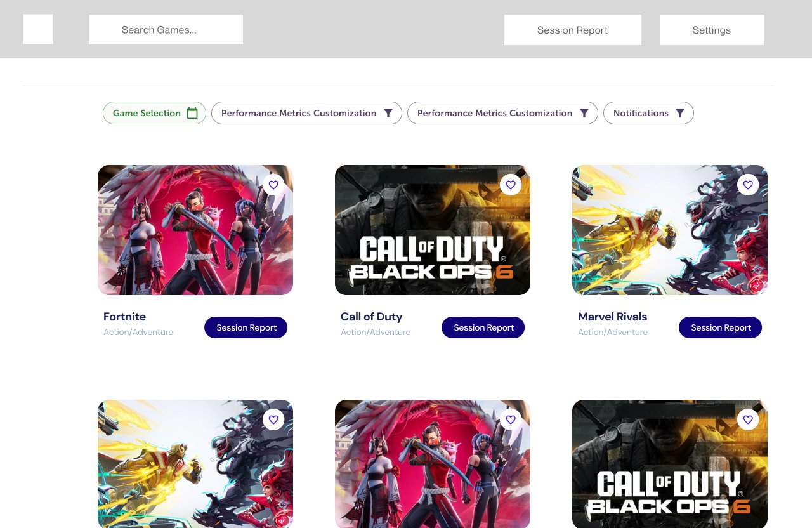This screenshot has width=812, height=528.
Task: Favorite the Marvel Rivals card heart
Action: pos(748,185)
